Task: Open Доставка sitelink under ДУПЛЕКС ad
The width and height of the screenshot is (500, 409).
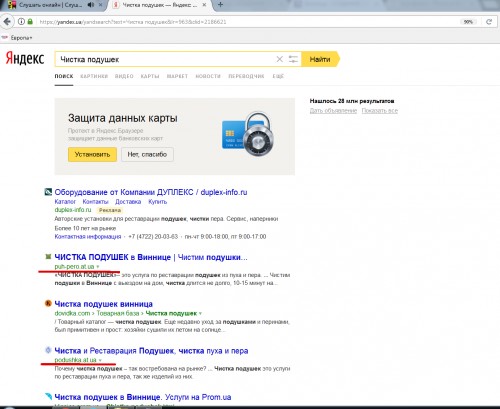Action: tap(128, 202)
